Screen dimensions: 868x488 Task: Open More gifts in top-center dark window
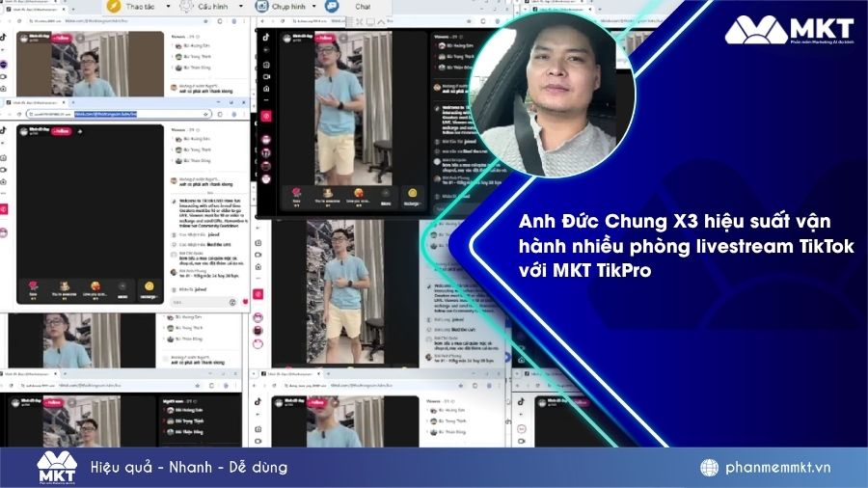pos(386,197)
